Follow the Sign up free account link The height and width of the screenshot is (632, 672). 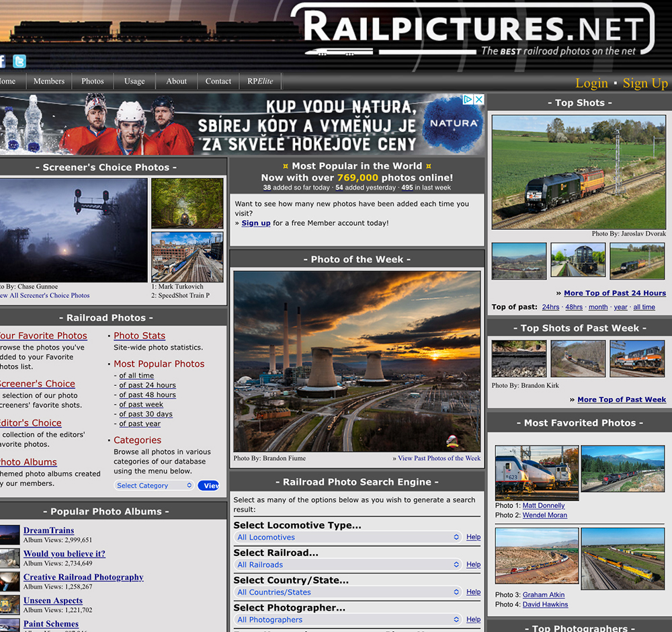[256, 223]
